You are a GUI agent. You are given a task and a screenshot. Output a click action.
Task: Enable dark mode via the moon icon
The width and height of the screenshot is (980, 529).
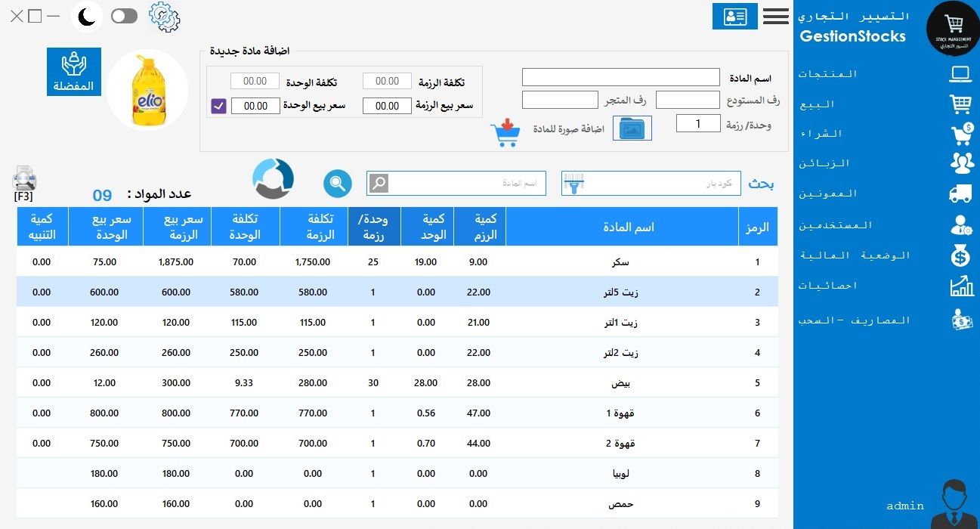[85, 16]
